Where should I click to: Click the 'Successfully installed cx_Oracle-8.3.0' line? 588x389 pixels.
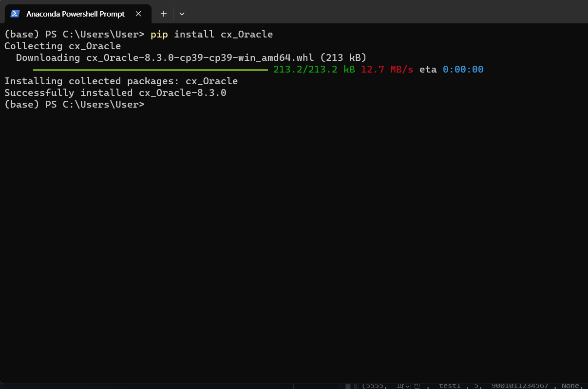115,93
